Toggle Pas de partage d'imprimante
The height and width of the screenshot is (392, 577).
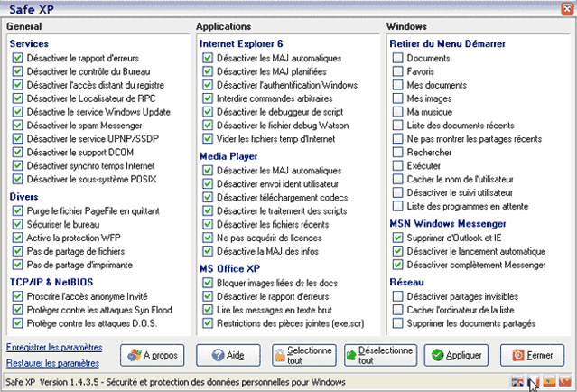pos(17,265)
